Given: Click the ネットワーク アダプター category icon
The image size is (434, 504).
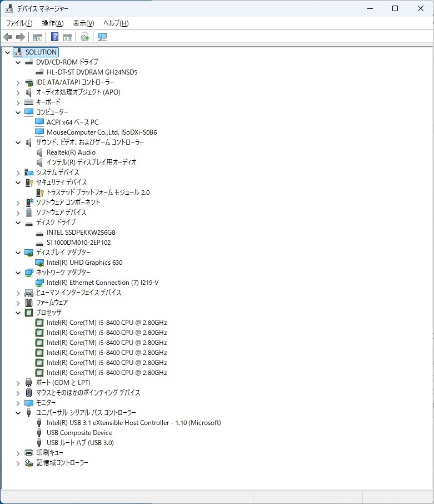Looking at the screenshot, I should [x=29, y=273].
